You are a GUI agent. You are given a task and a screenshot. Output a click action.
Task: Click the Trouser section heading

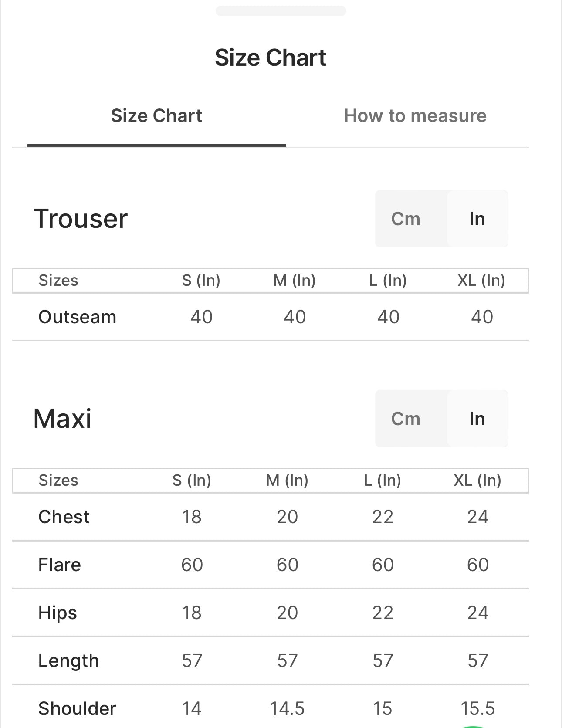point(81,218)
